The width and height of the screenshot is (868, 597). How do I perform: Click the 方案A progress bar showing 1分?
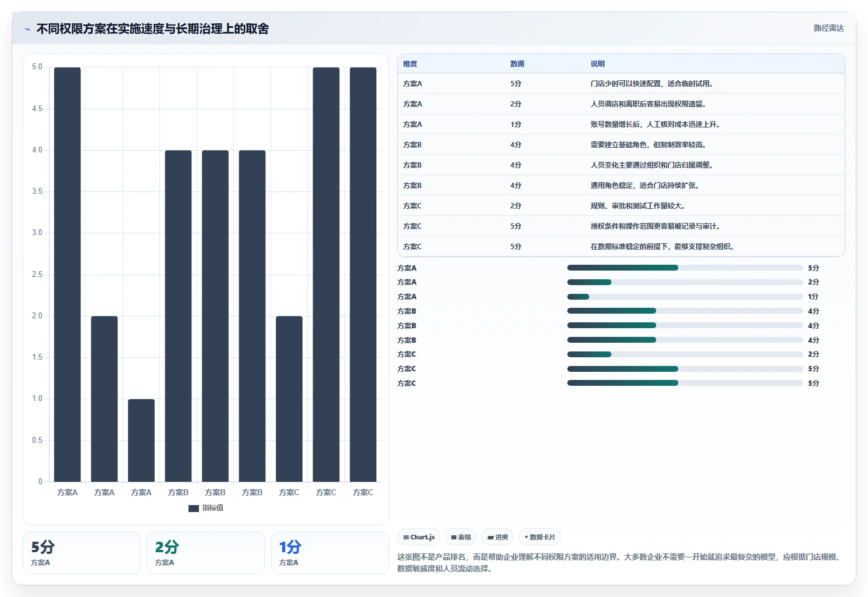coord(685,297)
